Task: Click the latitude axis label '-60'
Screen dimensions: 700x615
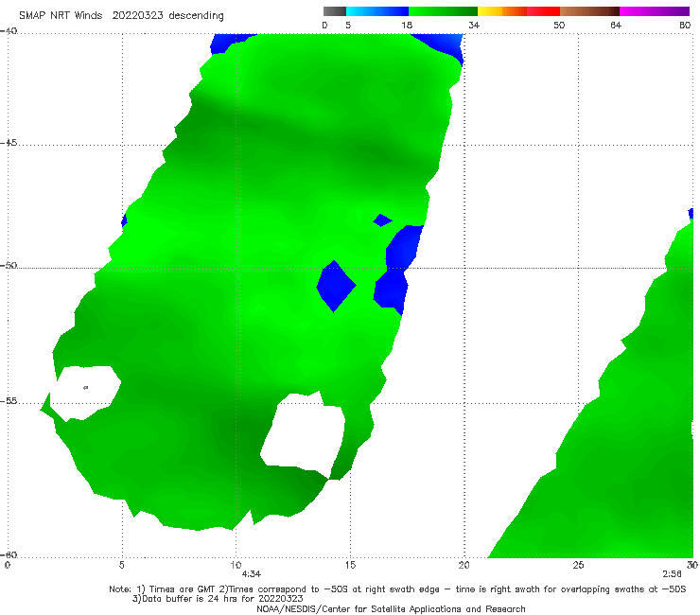Action: tap(9, 554)
